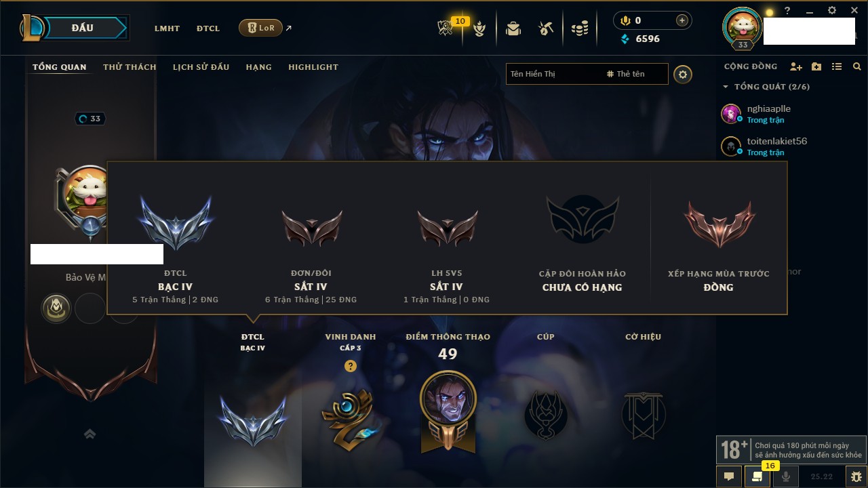Open the HIGHLIGHT tab
The width and height of the screenshot is (868, 488).
(x=313, y=67)
